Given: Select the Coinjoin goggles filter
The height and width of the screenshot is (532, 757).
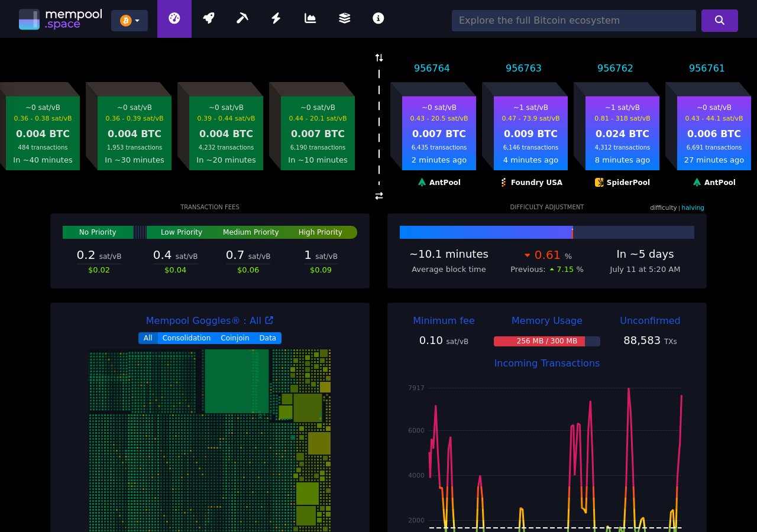Looking at the screenshot, I should (x=235, y=338).
